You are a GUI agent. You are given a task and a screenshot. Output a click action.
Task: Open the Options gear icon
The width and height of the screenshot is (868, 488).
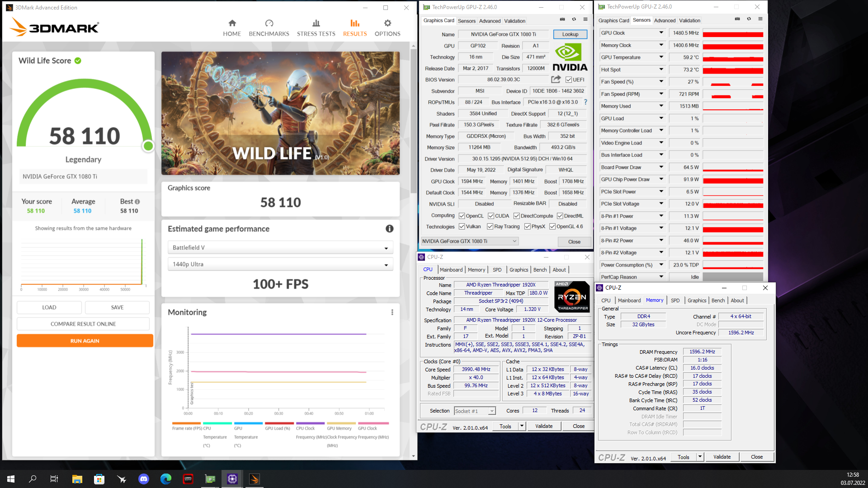(387, 23)
